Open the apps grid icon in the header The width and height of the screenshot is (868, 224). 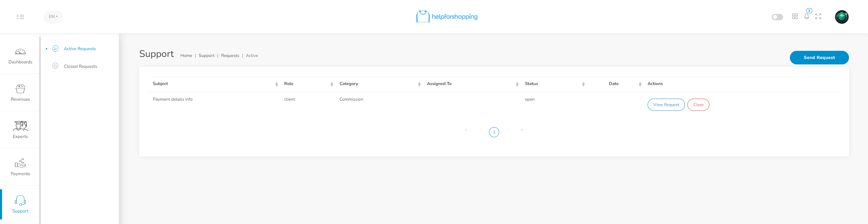(795, 16)
